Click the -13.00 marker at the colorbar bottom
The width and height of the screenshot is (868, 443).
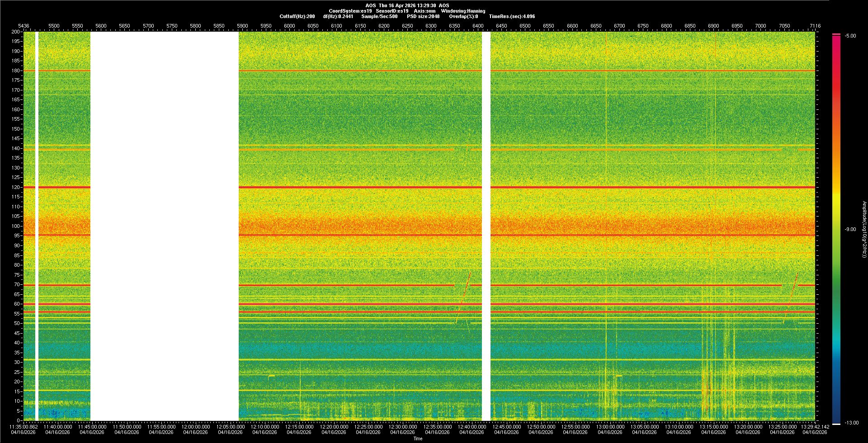[x=850, y=423]
